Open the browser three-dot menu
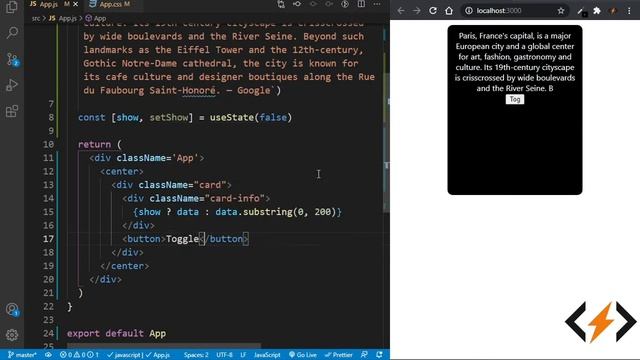The width and height of the screenshot is (640, 360). pyautogui.click(x=629, y=11)
